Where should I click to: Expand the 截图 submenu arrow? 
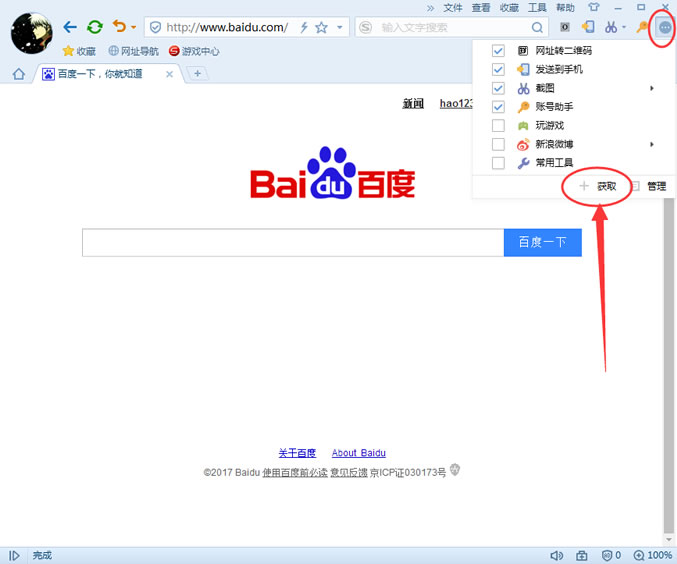(652, 89)
